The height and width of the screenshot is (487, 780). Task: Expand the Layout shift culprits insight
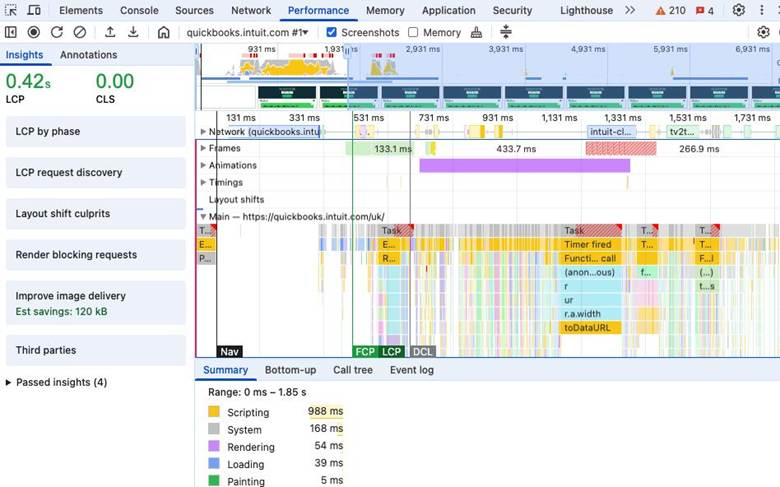click(96, 213)
